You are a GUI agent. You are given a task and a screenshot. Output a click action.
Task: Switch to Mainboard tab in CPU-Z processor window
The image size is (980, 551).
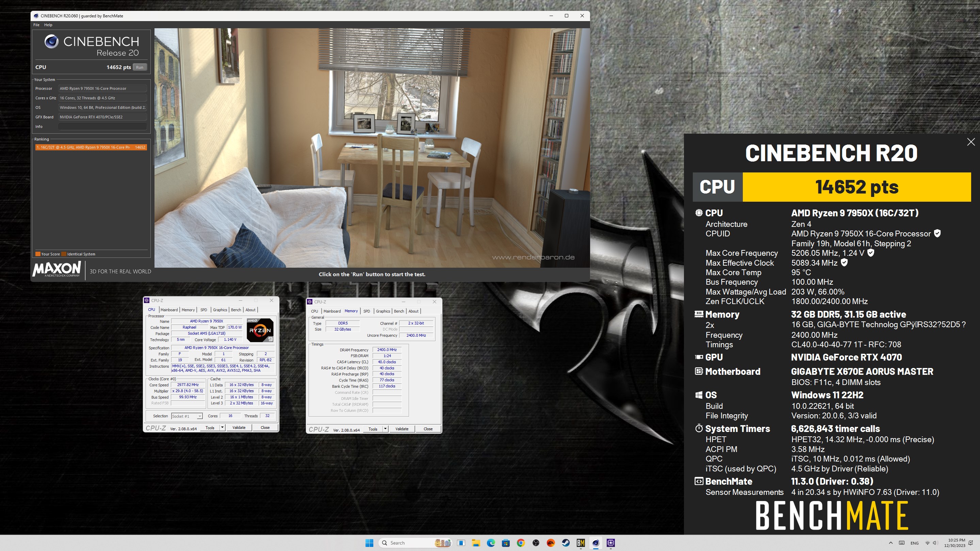pyautogui.click(x=169, y=310)
